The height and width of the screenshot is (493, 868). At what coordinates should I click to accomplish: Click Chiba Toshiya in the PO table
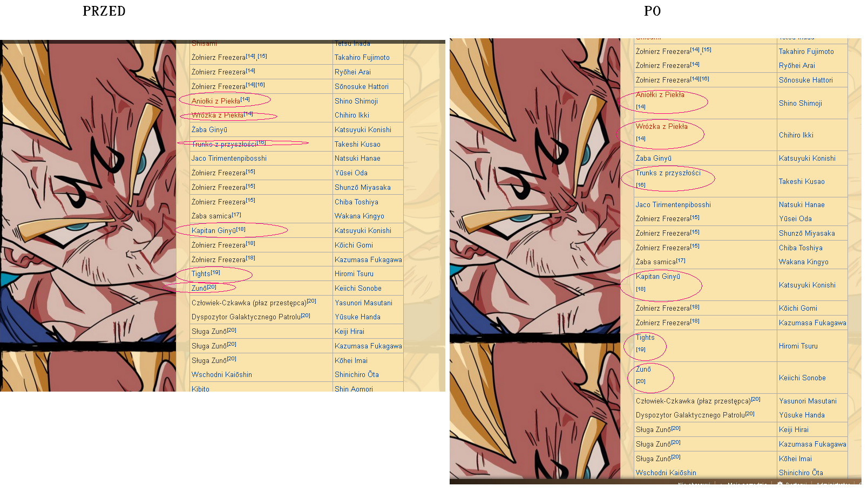click(x=801, y=248)
